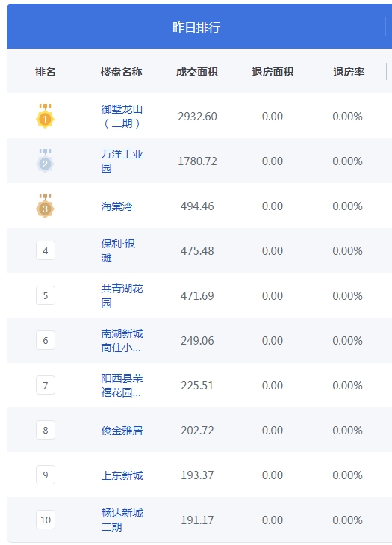Click the bronze third-place medal icon
The image size is (392, 545).
click(x=45, y=206)
